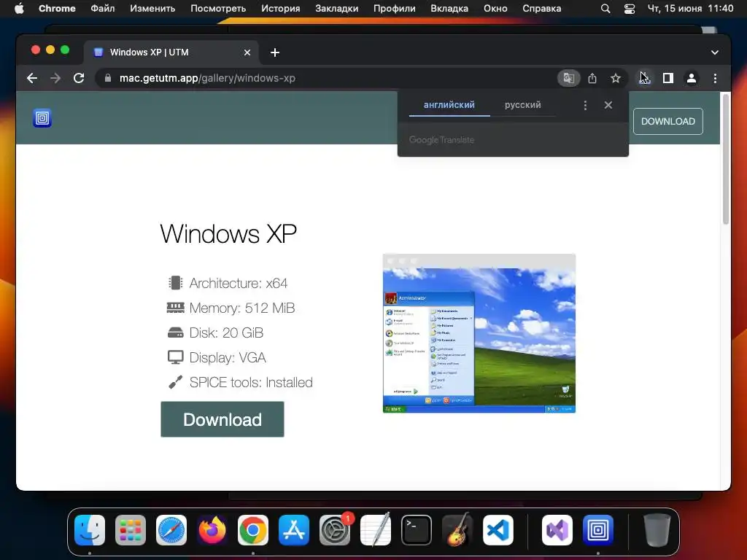Open Spotlight search in menu bar

(x=605, y=8)
